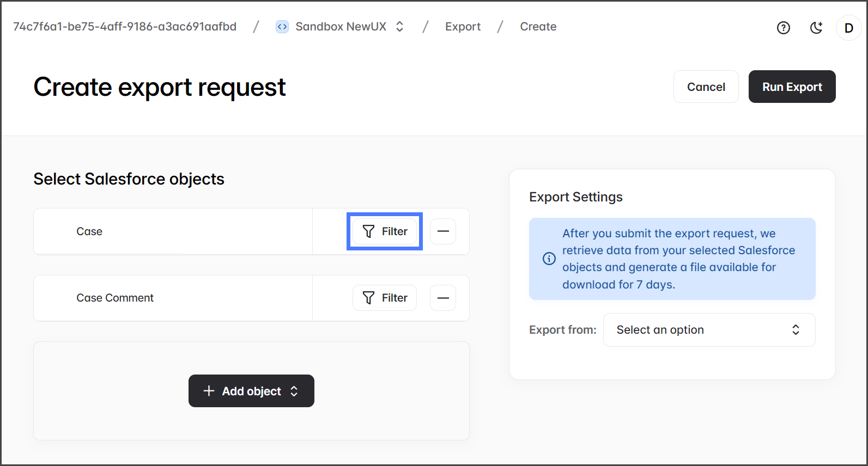Remove the Case object with minus button

pyautogui.click(x=443, y=231)
